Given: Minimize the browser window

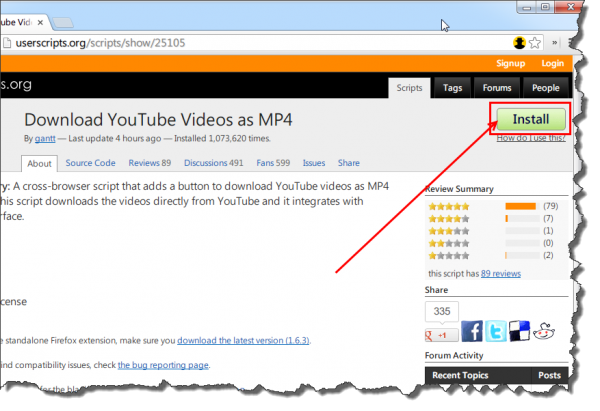Looking at the screenshot, I should click(x=527, y=7).
